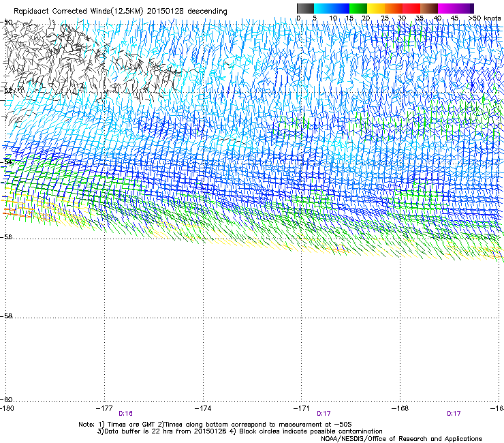This screenshot has height=443, width=504.
Task: Click the yellow 20-25 knots legend swatch
Action: (376, 8)
